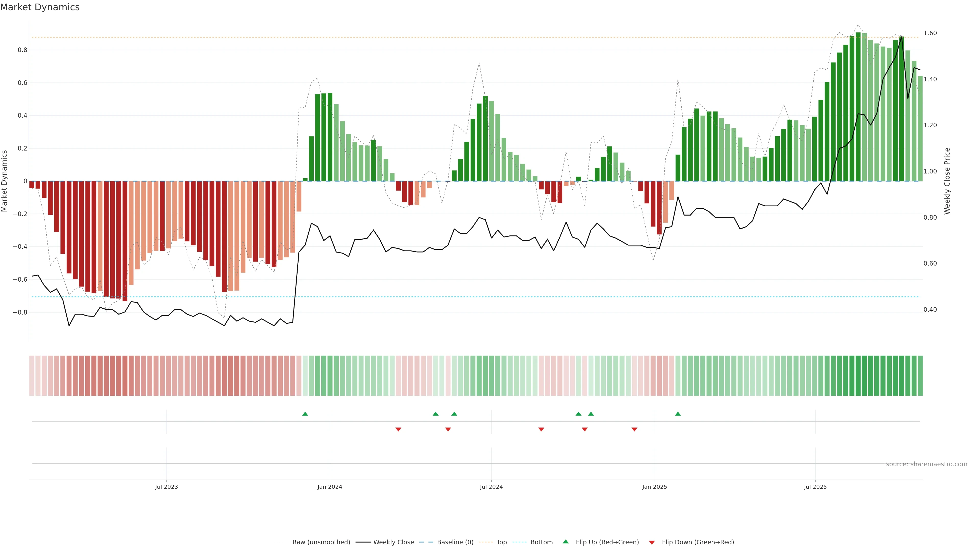The image size is (980, 551).
Task: Toggle the Baseline (0) legend entry
Action: point(455,542)
